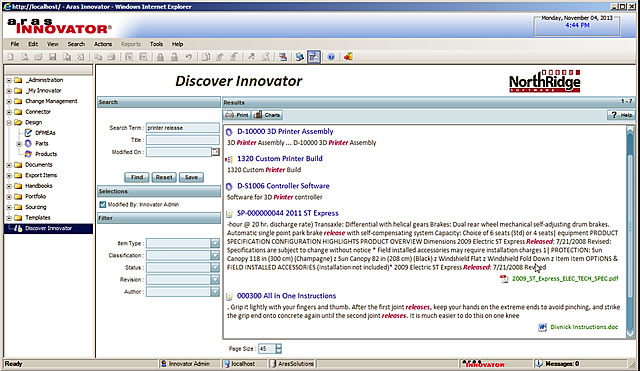
Task: Click the Innovator Admin user status icon
Action: [164, 364]
